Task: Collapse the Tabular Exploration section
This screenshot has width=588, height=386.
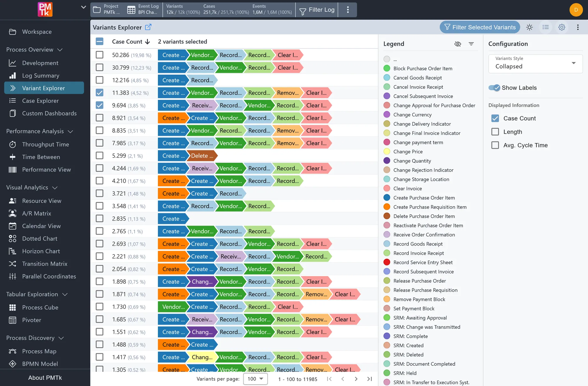Action: click(37, 294)
